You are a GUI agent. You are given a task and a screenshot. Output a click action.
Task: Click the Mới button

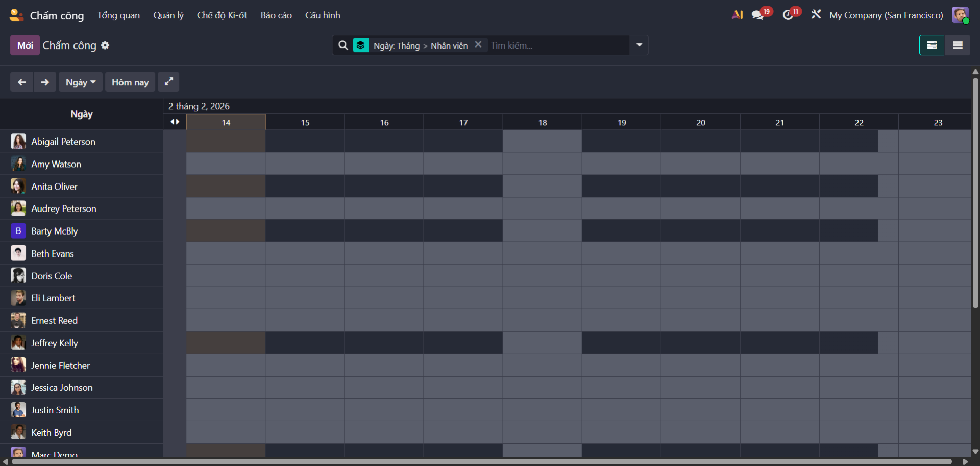point(25,45)
